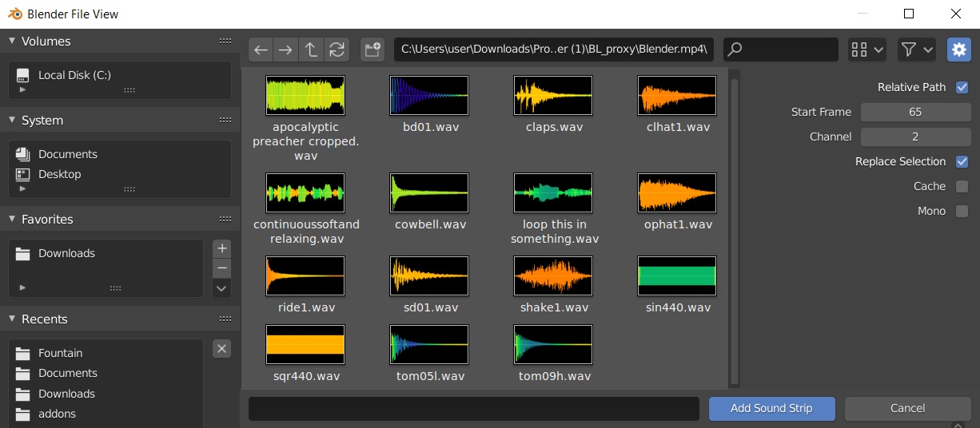The image size is (980, 428).
Task: Enable the Cache checkbox
Action: (x=962, y=186)
